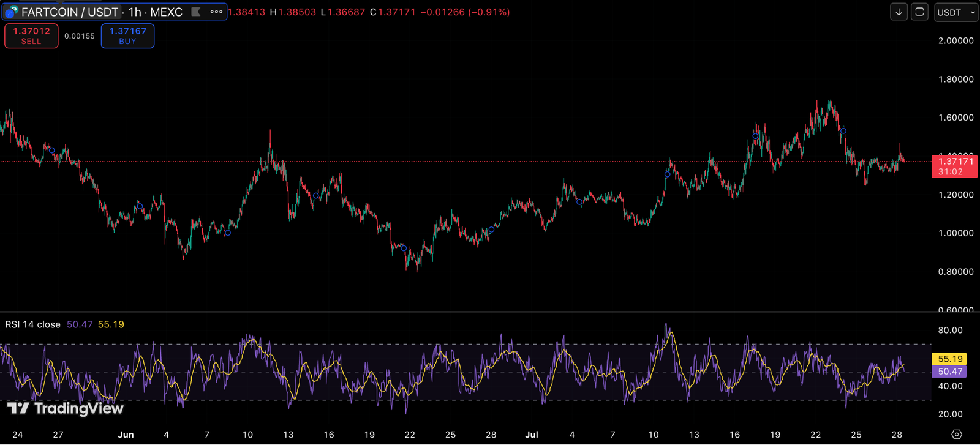Expand the USDT currency dropdown
980x445 pixels.
[956, 12]
